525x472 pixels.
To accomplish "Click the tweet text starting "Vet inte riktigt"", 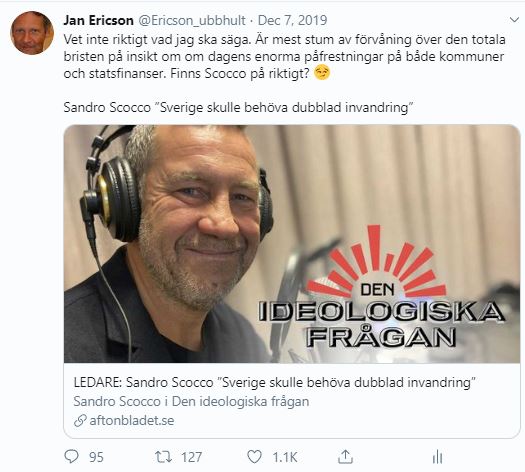I will coord(284,56).
